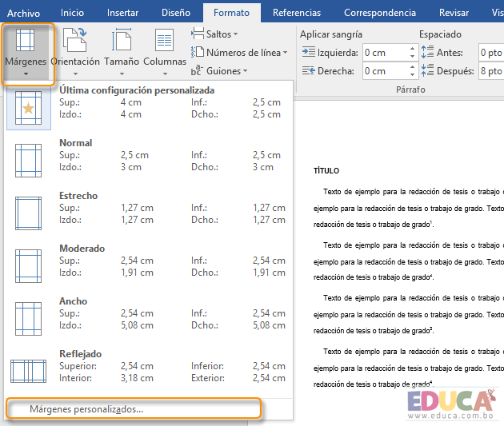Decrease the Izquierda indent value
Image resolution: width=504 pixels, height=426 pixels.
(x=412, y=56)
